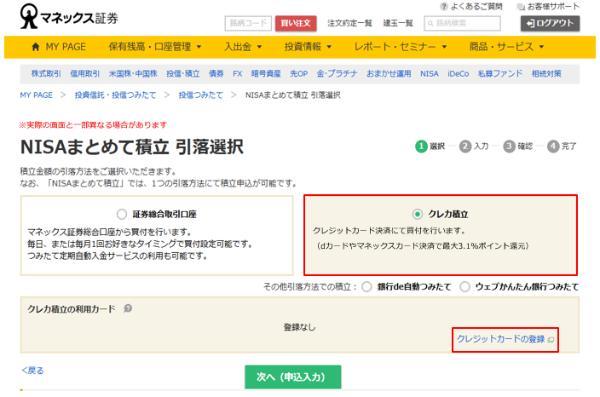
Task: Click the question mark icon for よくあるご質問
Action: click(444, 7)
